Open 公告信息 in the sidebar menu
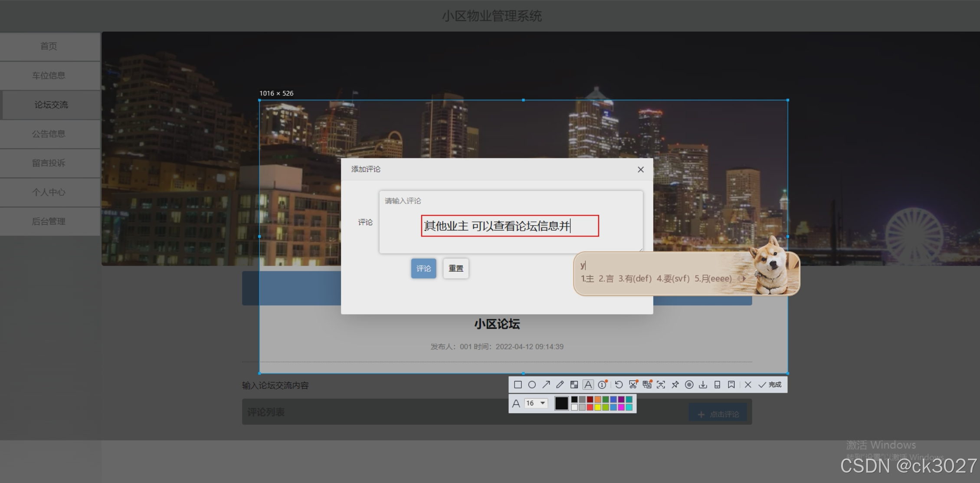 49,134
